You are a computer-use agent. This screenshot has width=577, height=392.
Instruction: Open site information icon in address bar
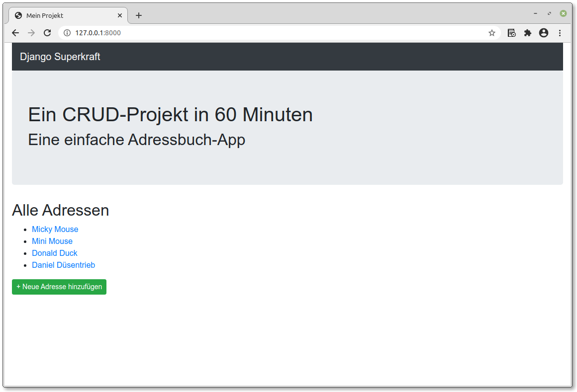[x=67, y=33]
